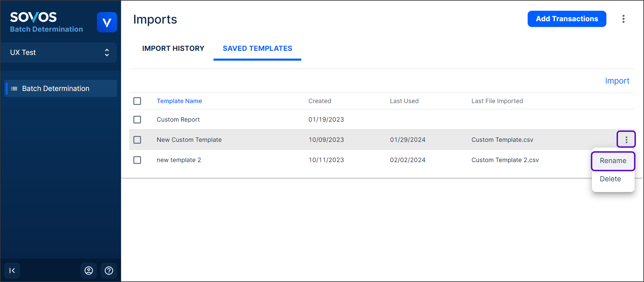
Task: Select the New Custom Template checkbox
Action: point(137,140)
